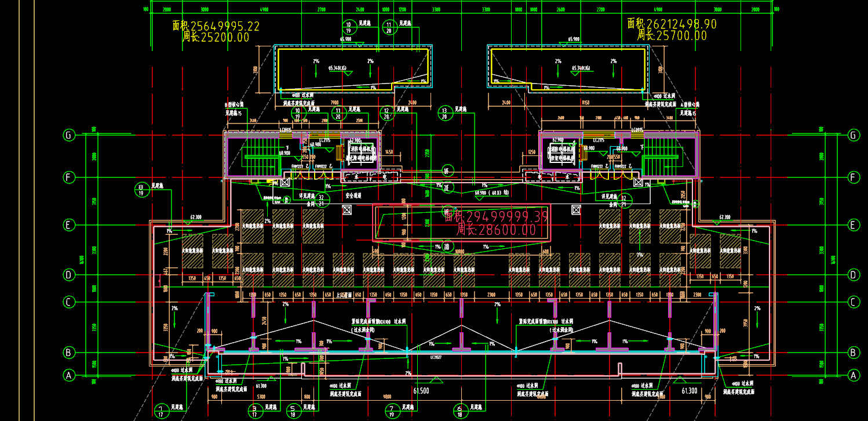The width and height of the screenshot is (868, 421).
Task: Select detail bubble numbered 5 over 18
Action: tap(294, 411)
